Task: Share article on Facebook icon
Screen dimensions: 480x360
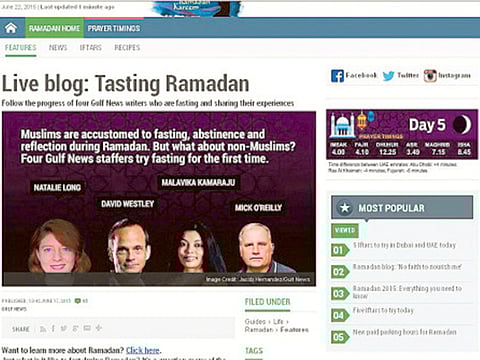Action: 53,329
